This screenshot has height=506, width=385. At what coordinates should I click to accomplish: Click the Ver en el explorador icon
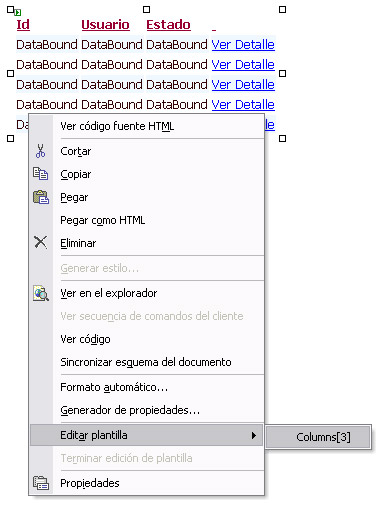coord(41,293)
